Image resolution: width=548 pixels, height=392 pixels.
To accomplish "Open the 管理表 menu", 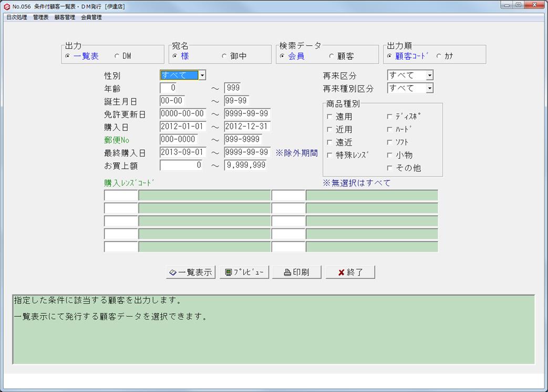I will coord(41,17).
